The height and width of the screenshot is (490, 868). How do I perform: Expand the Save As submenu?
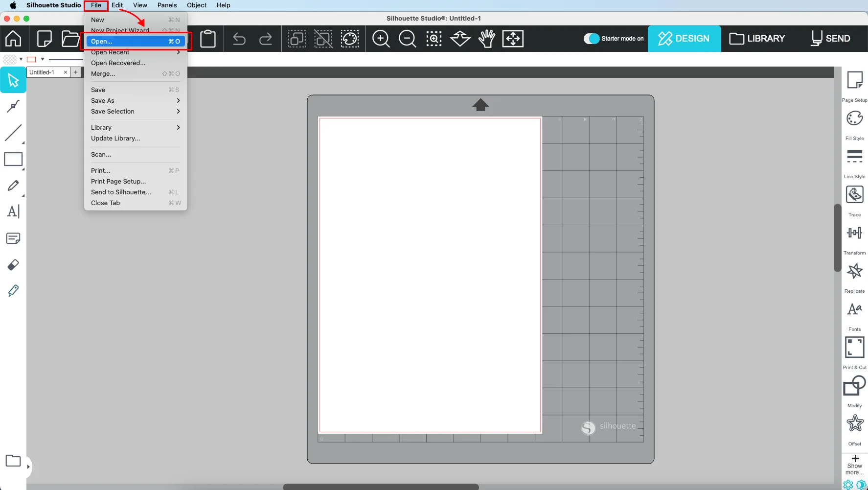[x=136, y=101]
